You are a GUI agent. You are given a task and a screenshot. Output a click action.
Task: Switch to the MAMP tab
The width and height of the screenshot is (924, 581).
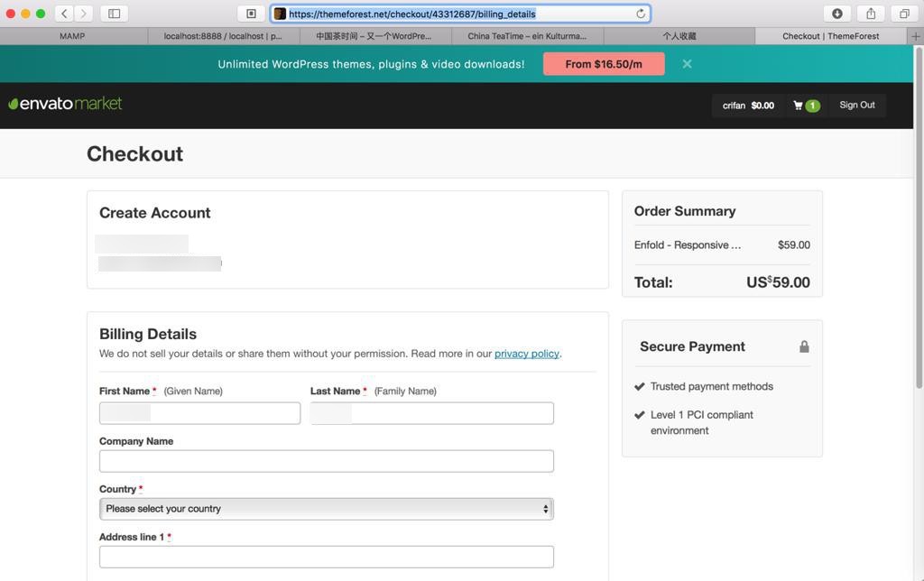[x=72, y=36]
